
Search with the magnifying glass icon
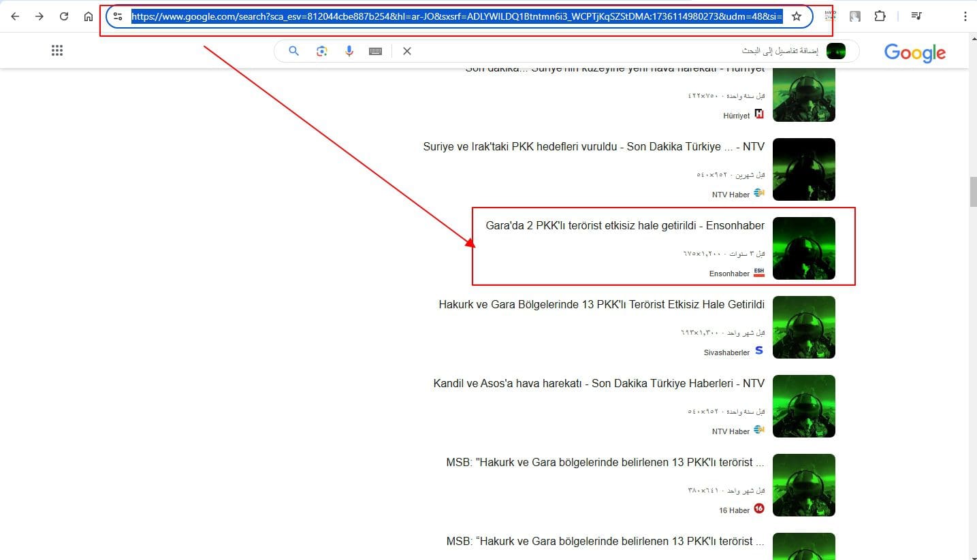pyautogui.click(x=294, y=51)
